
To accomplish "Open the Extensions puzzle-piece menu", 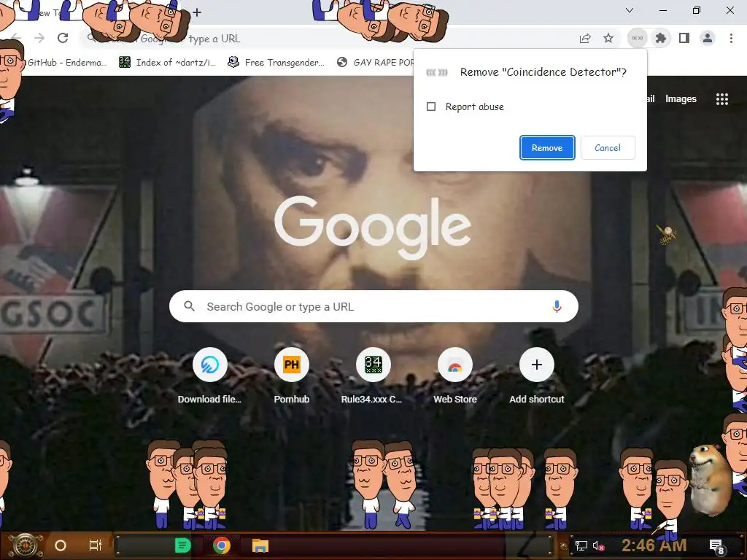I will click(660, 38).
